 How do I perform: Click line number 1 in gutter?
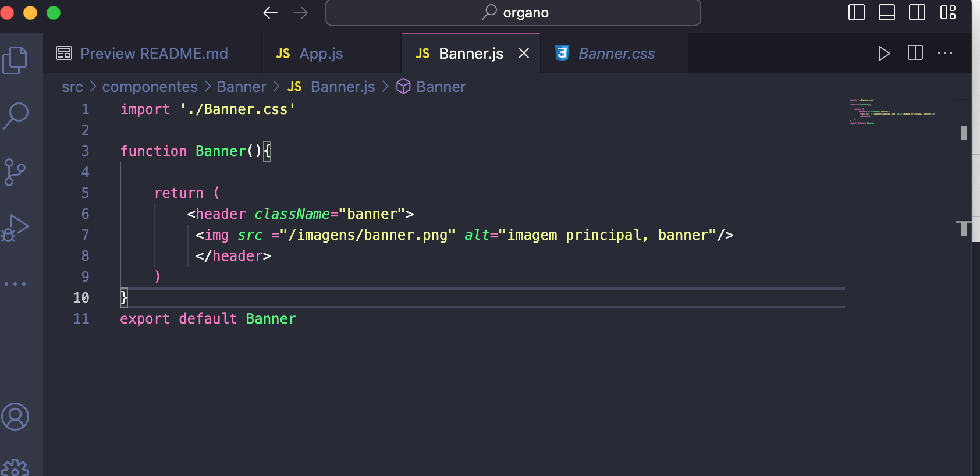click(x=85, y=109)
